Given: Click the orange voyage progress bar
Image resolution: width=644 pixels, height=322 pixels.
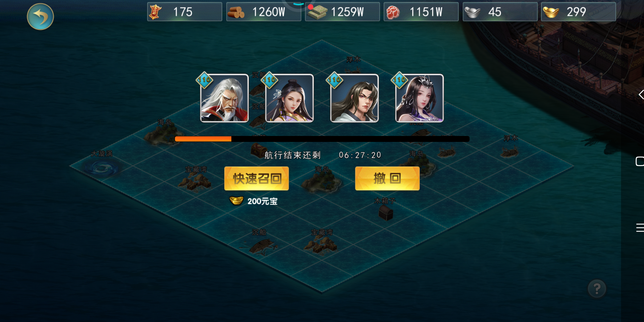Looking at the screenshot, I should point(322,139).
